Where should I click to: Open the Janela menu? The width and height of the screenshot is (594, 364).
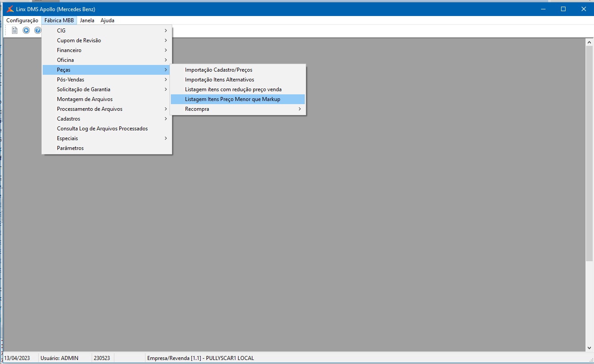[x=87, y=20]
